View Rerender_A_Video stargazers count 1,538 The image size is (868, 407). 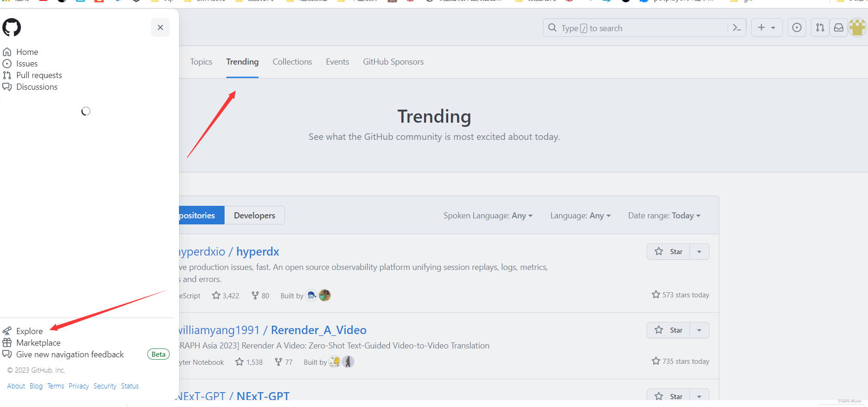click(249, 362)
